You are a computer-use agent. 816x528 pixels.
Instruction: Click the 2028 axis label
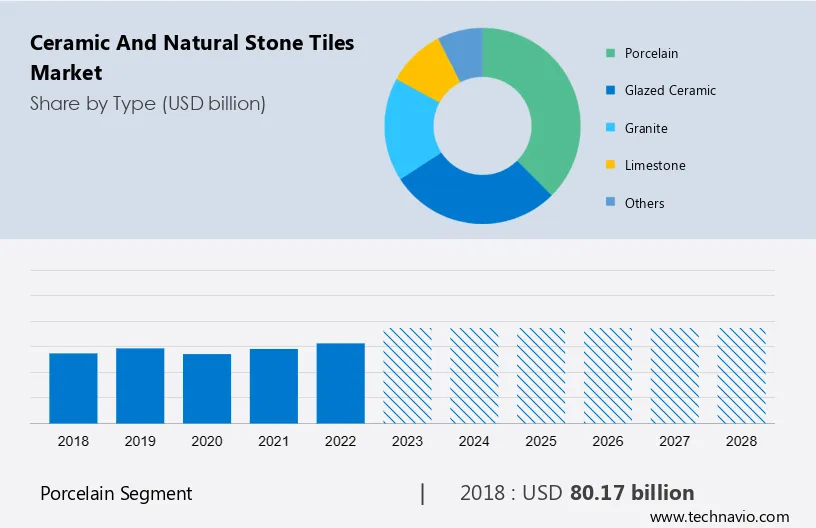click(x=742, y=441)
